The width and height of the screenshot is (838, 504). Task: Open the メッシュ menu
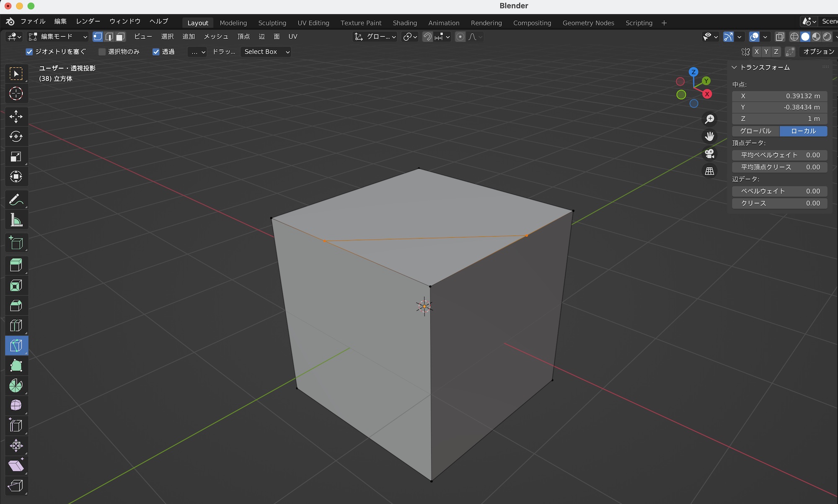click(216, 37)
